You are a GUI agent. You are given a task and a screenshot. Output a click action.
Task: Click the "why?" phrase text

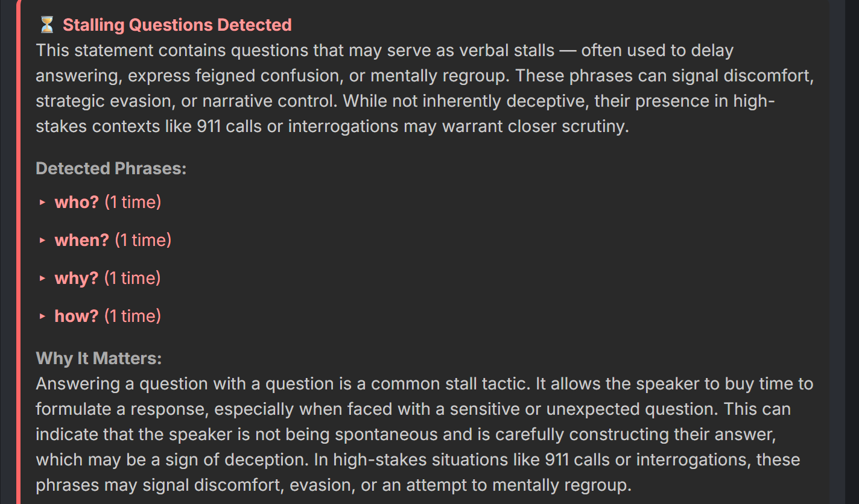tap(77, 278)
